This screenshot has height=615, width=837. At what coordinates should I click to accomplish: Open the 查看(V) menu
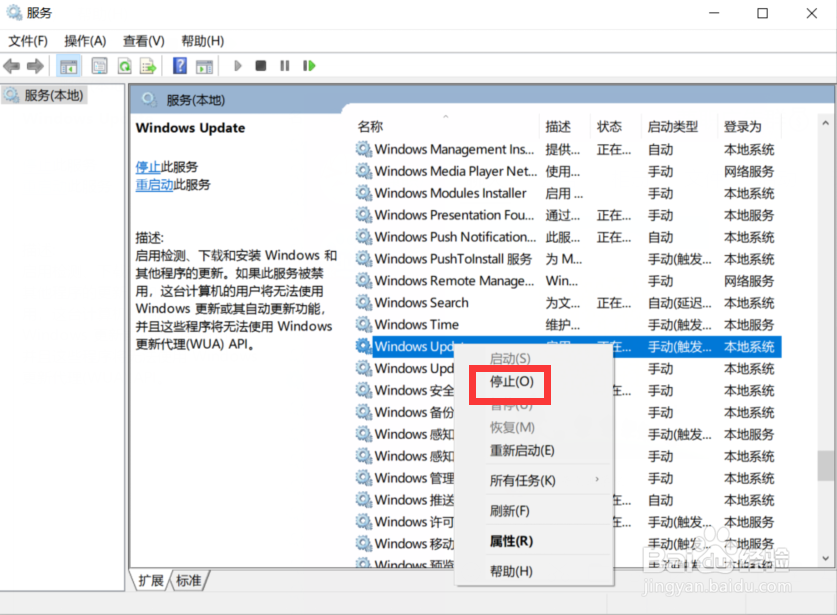click(x=144, y=41)
